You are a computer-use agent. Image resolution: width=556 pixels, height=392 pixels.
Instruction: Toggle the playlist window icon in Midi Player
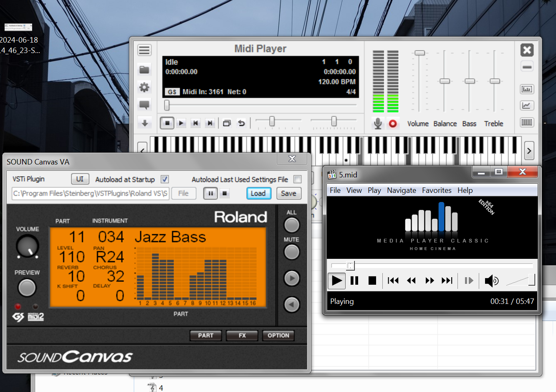pyautogui.click(x=227, y=123)
